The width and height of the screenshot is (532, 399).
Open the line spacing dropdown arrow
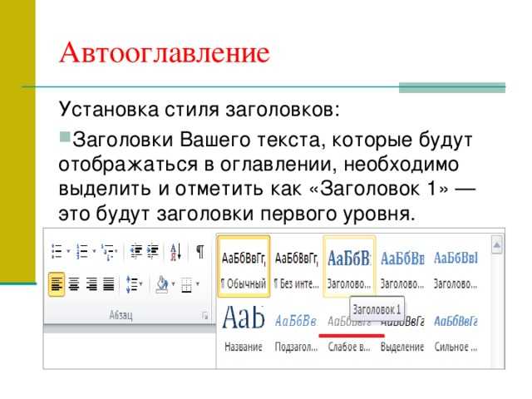pyautogui.click(x=140, y=283)
